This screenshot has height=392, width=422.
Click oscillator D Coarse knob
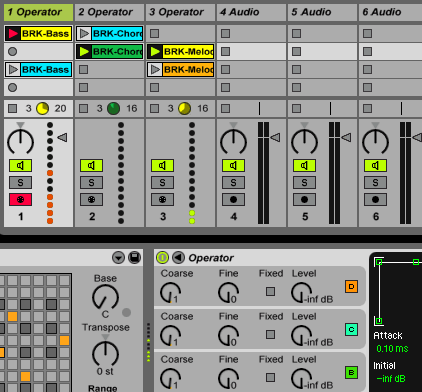pos(170,293)
